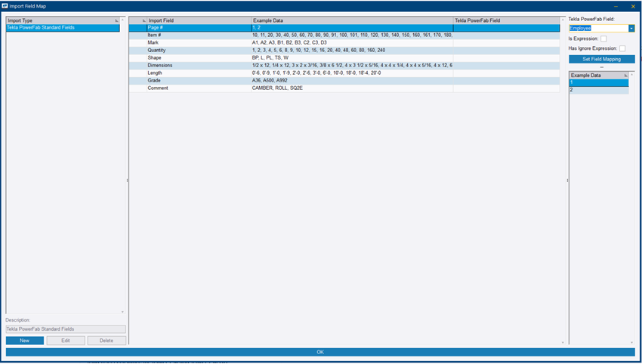The width and height of the screenshot is (642, 364).
Task: Create a new import type with New
Action: tap(25, 341)
